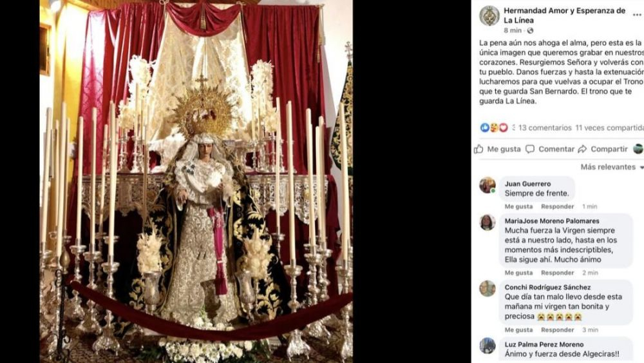Open the post options three-dot menu
The height and width of the screenshot is (363, 644).
pos(638,15)
